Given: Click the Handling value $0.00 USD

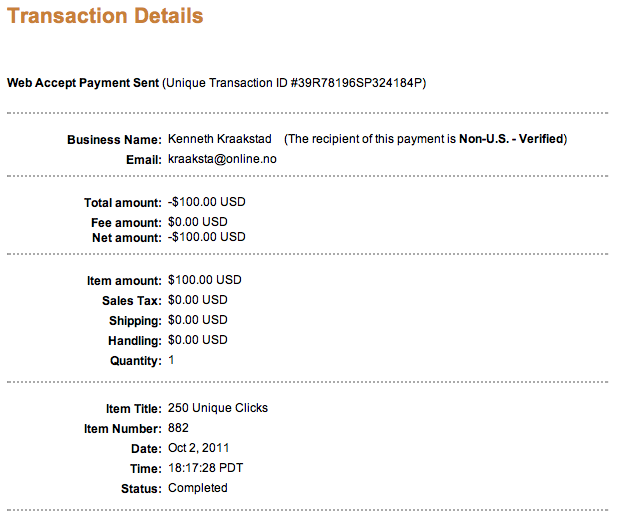Looking at the screenshot, I should tap(198, 340).
